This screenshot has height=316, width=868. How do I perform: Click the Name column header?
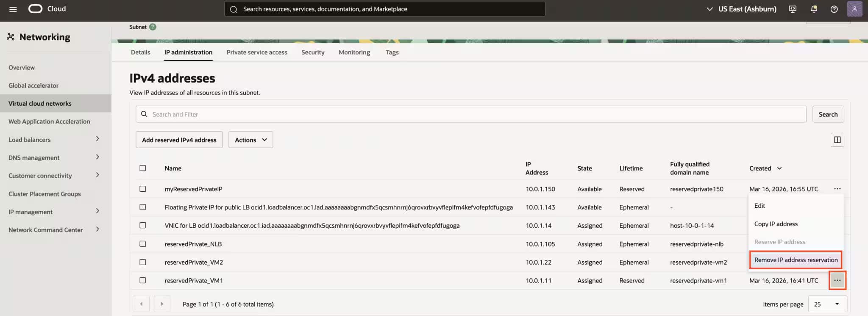pyautogui.click(x=173, y=168)
